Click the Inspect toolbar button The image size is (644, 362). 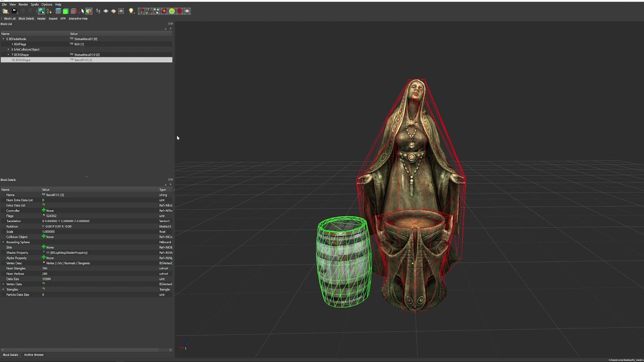point(53,19)
